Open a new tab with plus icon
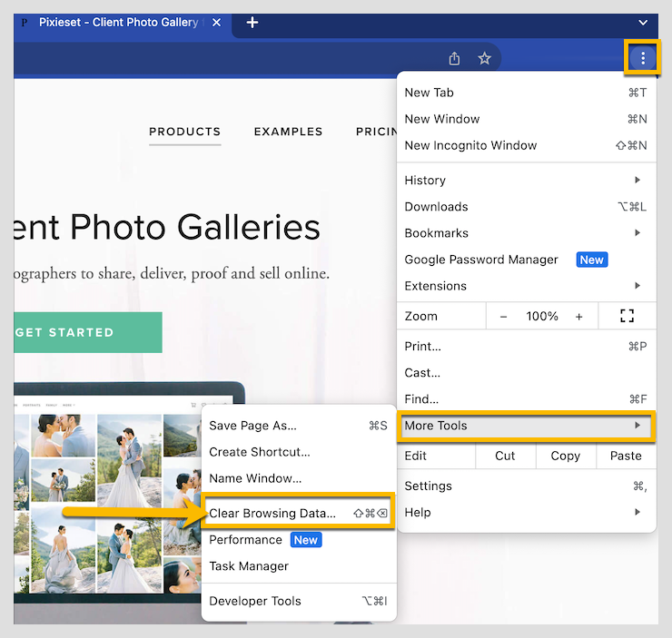 252,23
